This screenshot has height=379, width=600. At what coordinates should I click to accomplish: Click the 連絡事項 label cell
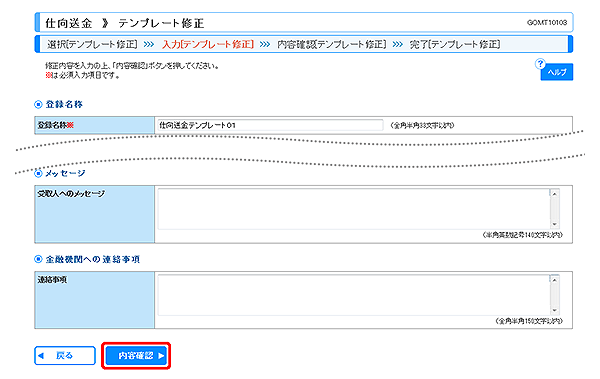(x=95, y=300)
